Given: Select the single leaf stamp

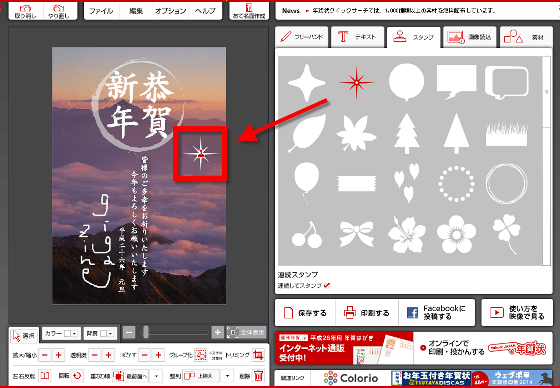Looking at the screenshot, I should point(307,133).
